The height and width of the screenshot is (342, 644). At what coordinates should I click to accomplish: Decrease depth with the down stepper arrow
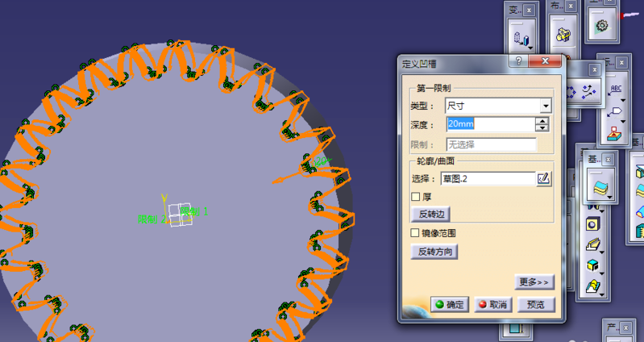click(x=542, y=128)
